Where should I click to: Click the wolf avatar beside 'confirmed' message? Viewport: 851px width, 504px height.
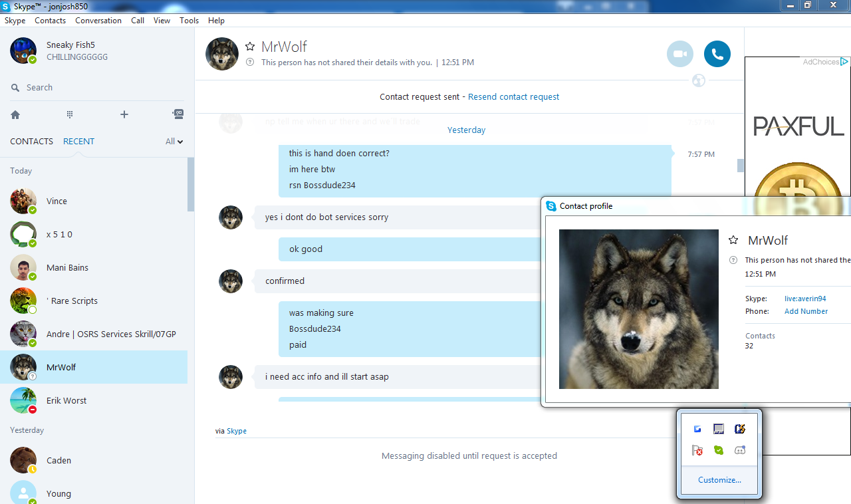231,281
